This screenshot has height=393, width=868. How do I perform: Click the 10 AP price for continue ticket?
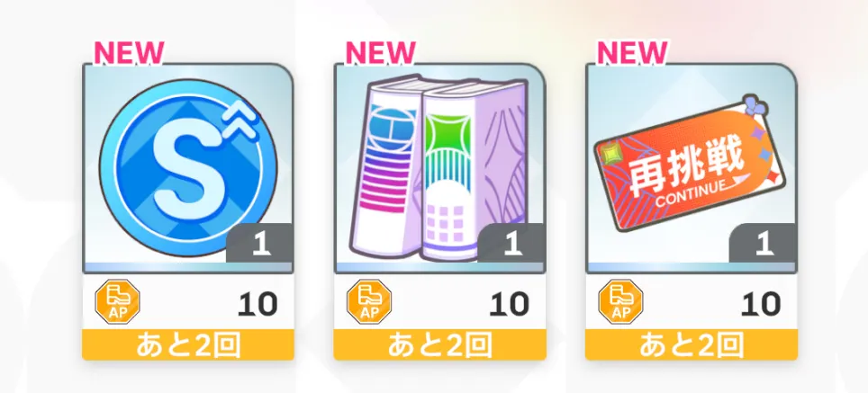click(761, 303)
